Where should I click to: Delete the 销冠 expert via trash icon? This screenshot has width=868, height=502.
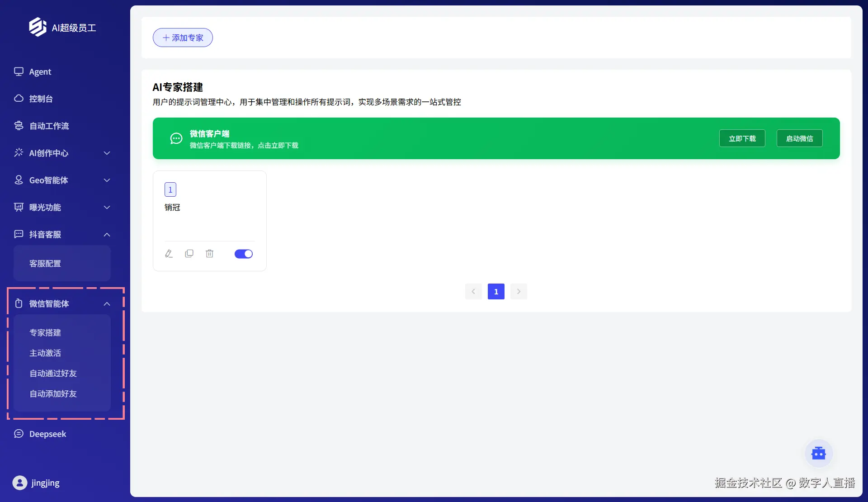(x=209, y=254)
